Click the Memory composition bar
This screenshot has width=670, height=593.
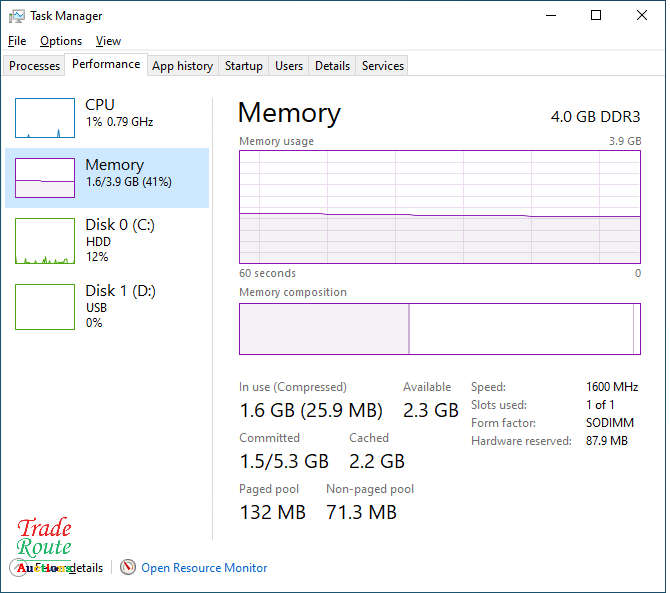pos(440,329)
